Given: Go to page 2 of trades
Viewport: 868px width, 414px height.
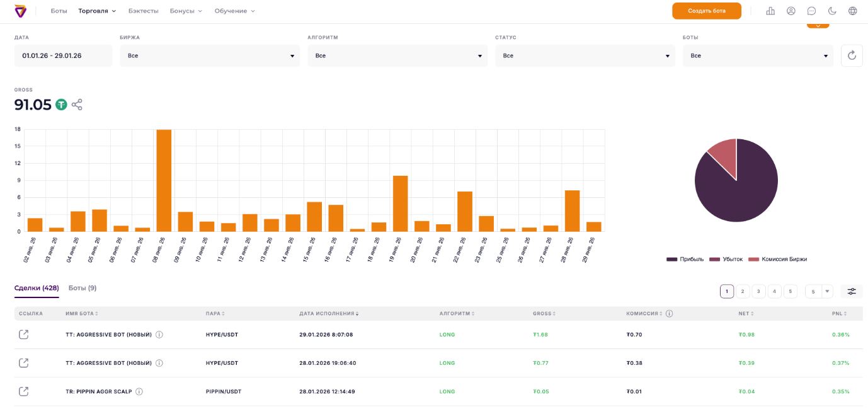Looking at the screenshot, I should coord(743,291).
